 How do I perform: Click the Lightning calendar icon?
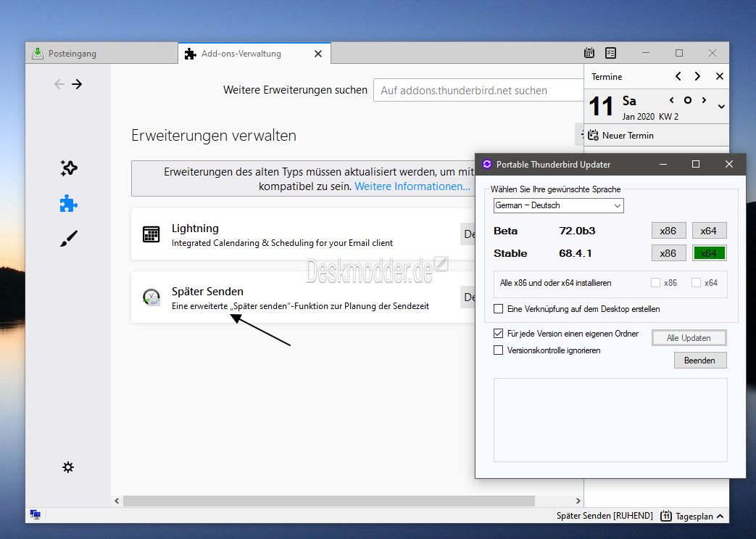(151, 234)
